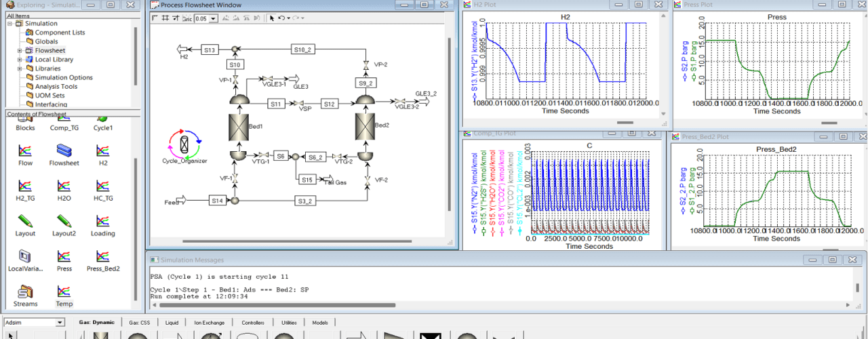The image size is (868, 339).
Task: Toggle the grid display icon in flowsheet toolbar
Action: coord(165,18)
